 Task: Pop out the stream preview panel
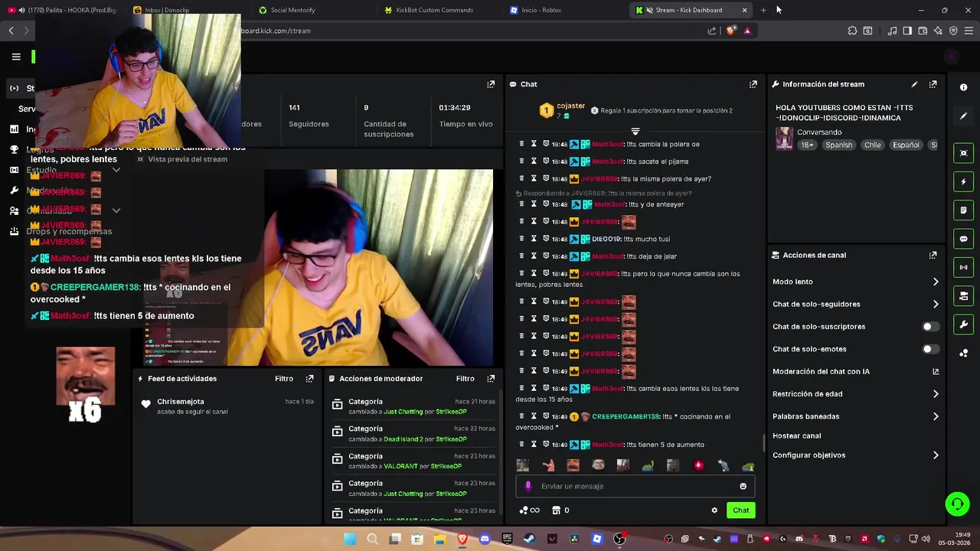(x=491, y=84)
